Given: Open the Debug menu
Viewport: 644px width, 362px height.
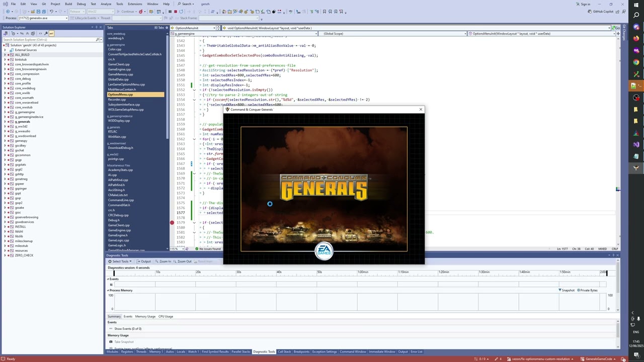Looking at the screenshot, I should coord(81,4).
